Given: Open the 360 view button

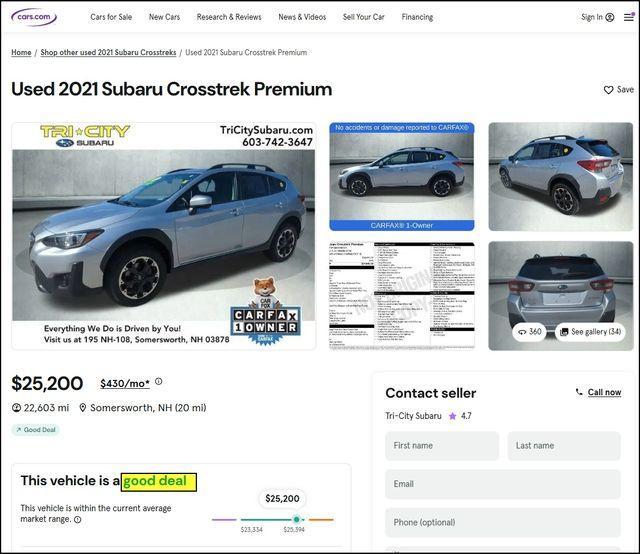Looking at the screenshot, I should [x=529, y=332].
